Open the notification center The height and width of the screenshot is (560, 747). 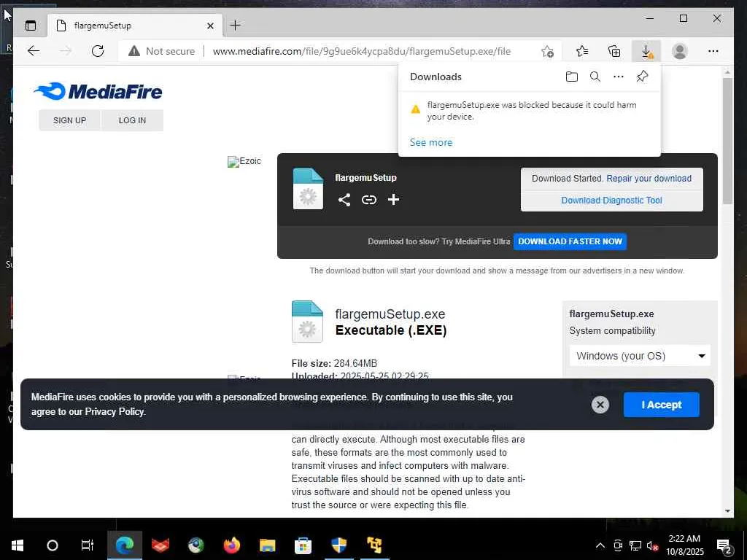724,545
